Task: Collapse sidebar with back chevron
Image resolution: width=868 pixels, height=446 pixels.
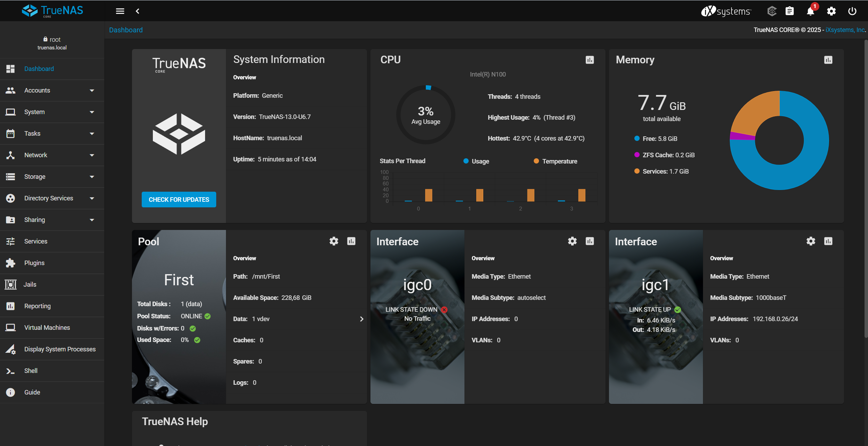Action: click(138, 11)
